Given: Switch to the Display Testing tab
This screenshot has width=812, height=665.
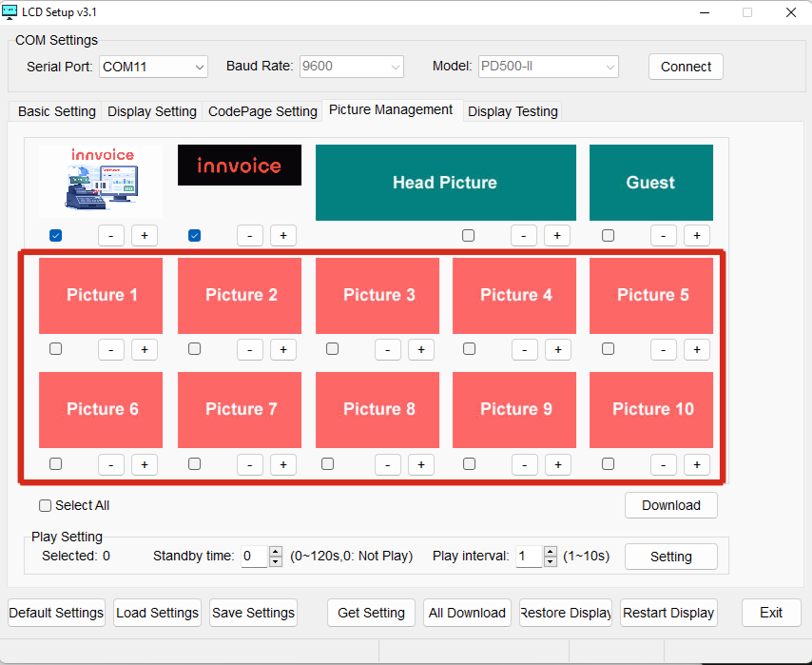Looking at the screenshot, I should [x=512, y=111].
